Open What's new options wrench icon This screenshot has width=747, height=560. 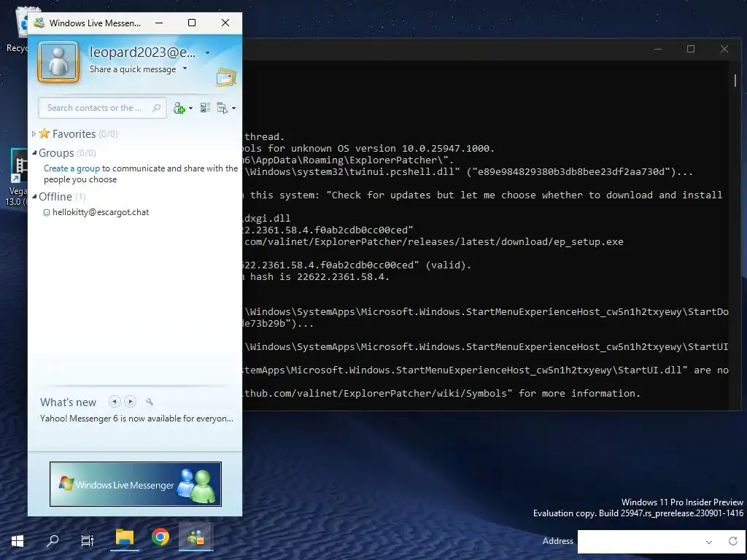(150, 402)
